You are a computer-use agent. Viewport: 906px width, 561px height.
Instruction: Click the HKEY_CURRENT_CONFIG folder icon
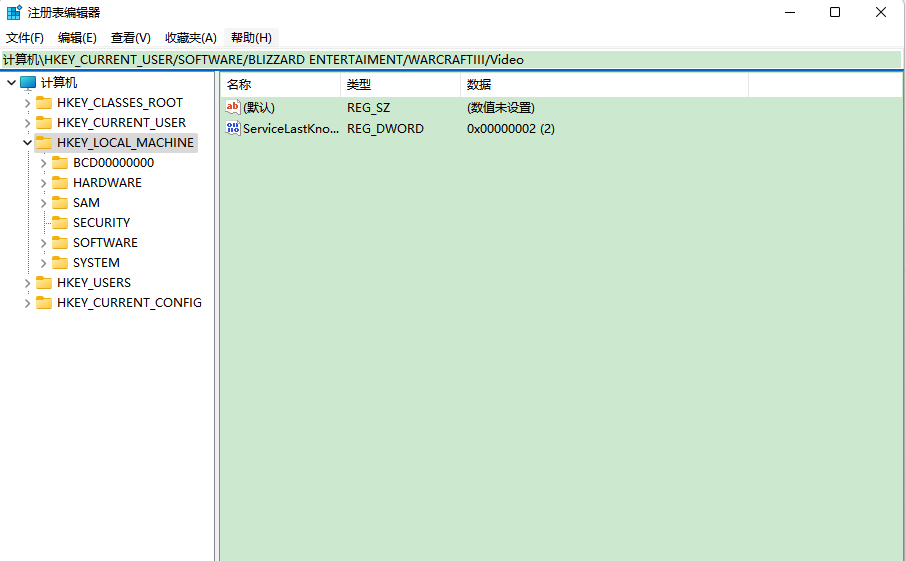tap(44, 303)
